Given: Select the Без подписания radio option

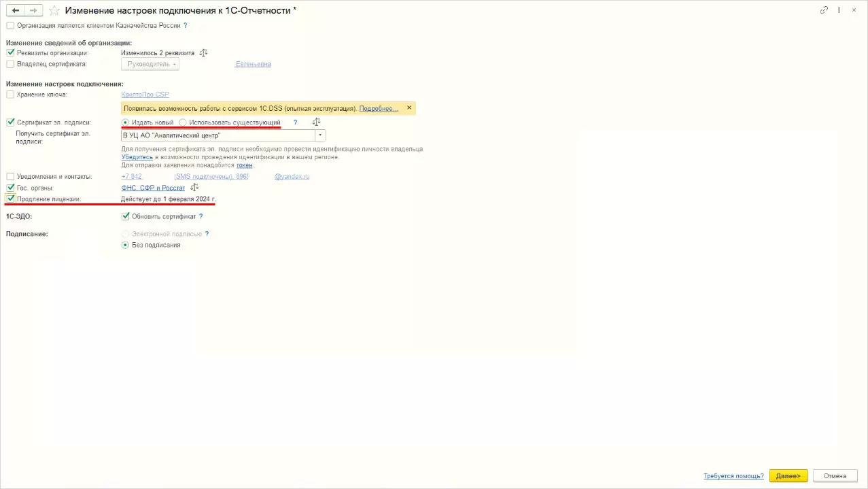Looking at the screenshot, I should 125,245.
